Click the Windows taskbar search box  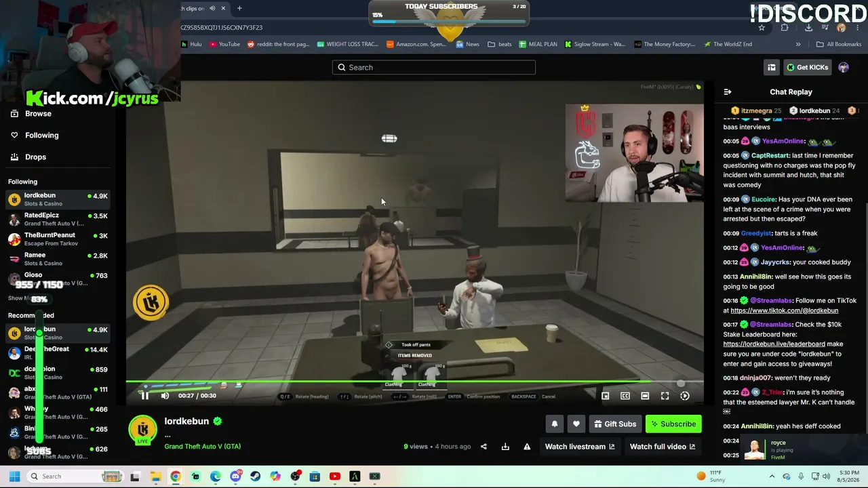pos(74,476)
